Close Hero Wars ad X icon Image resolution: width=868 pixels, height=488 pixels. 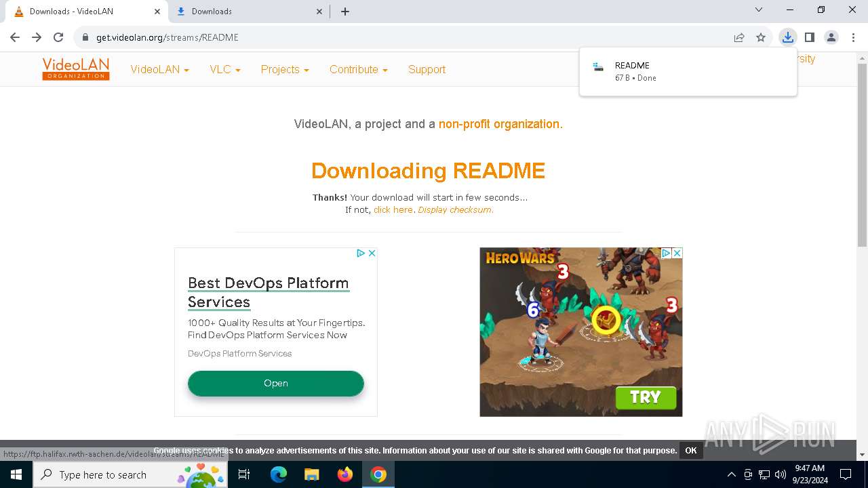(x=677, y=253)
